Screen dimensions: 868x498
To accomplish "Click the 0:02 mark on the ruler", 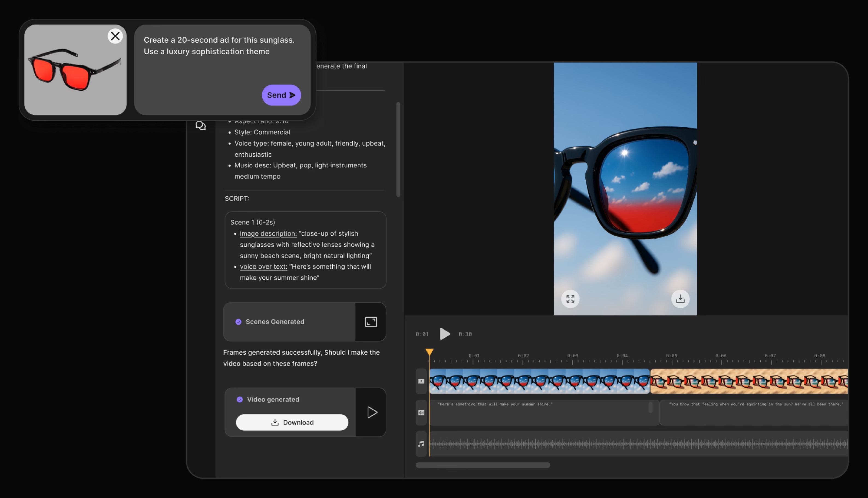I will 523,356.
